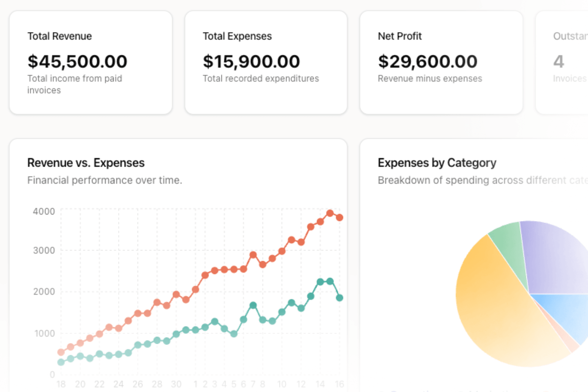Select the leftmost red line data point
Viewport: 588px width, 392px height.
click(x=61, y=352)
